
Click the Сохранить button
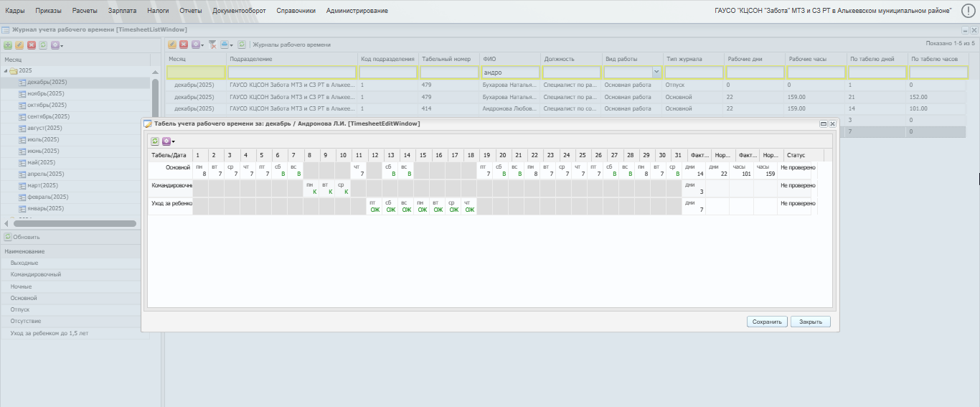(767, 322)
